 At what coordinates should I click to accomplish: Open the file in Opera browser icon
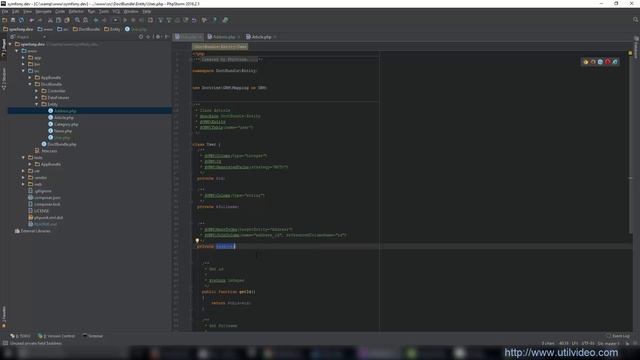pos(608,62)
